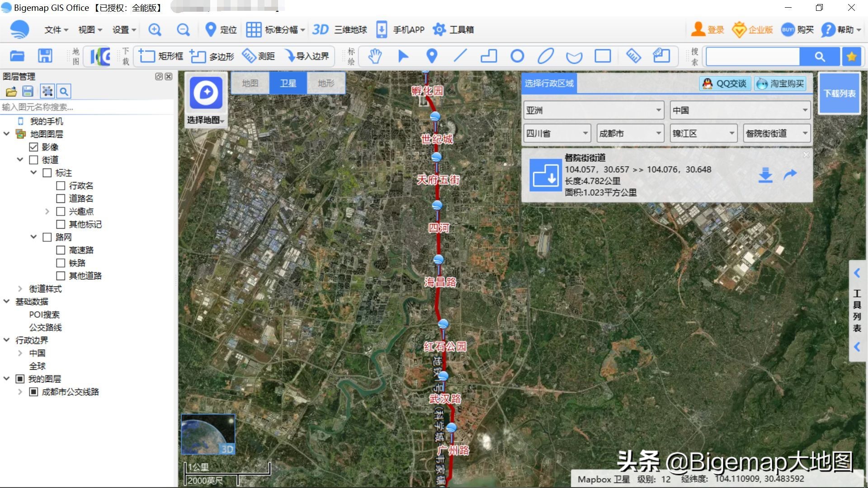Expand the 成都市公交线路 tree item
The image size is (868, 488).
(19, 392)
